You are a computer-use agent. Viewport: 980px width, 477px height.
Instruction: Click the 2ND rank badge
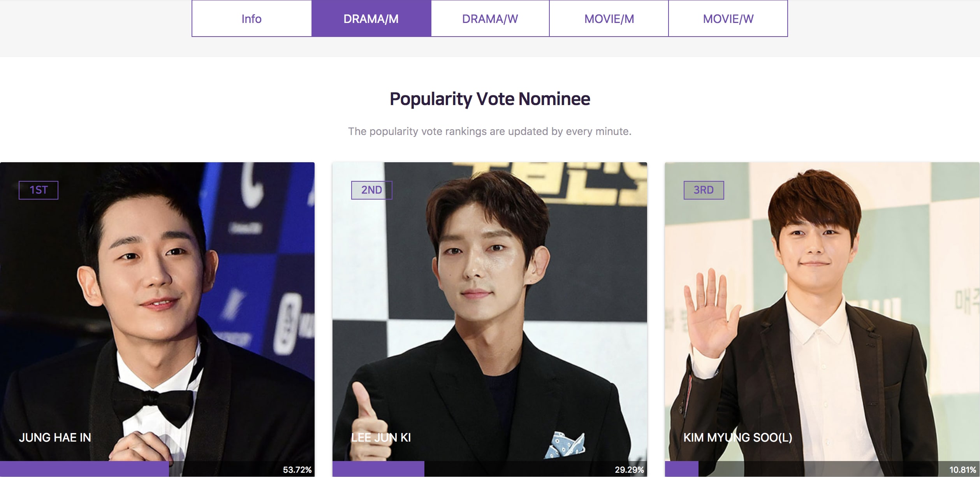click(x=371, y=190)
